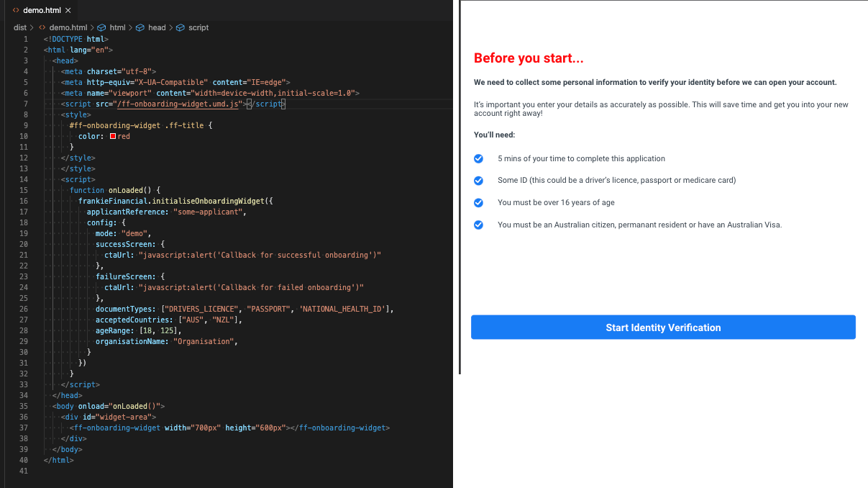Click line number 7 in the gutter

click(25, 104)
